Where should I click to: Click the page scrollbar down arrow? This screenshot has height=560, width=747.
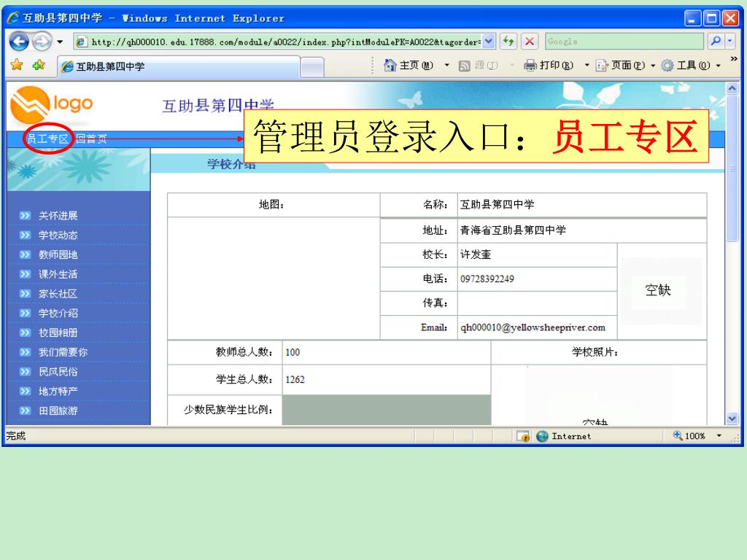733,418
